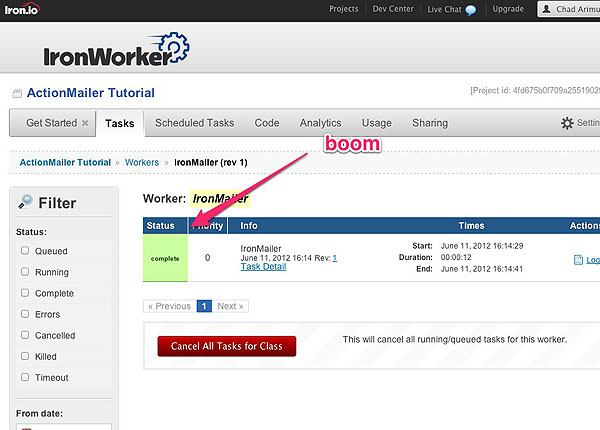600x430 pixels.
Task: Click the Rev 1 revision link
Action: 335,258
